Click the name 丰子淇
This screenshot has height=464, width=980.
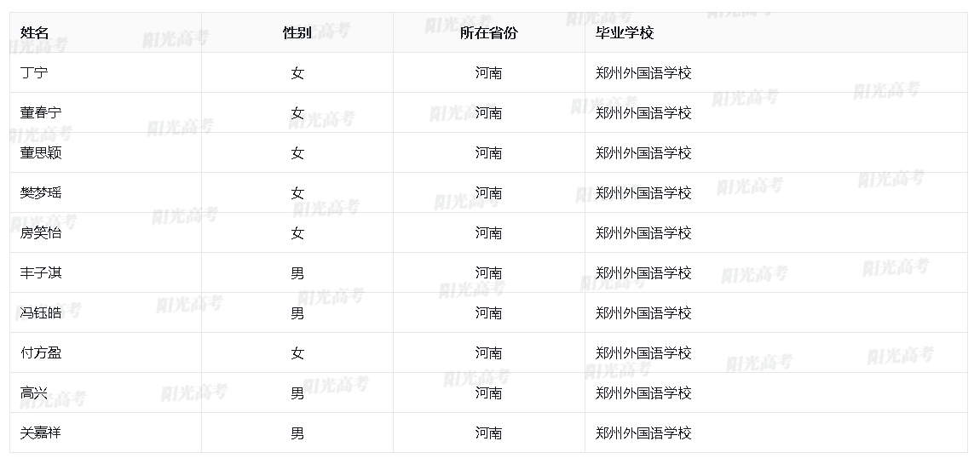point(41,273)
